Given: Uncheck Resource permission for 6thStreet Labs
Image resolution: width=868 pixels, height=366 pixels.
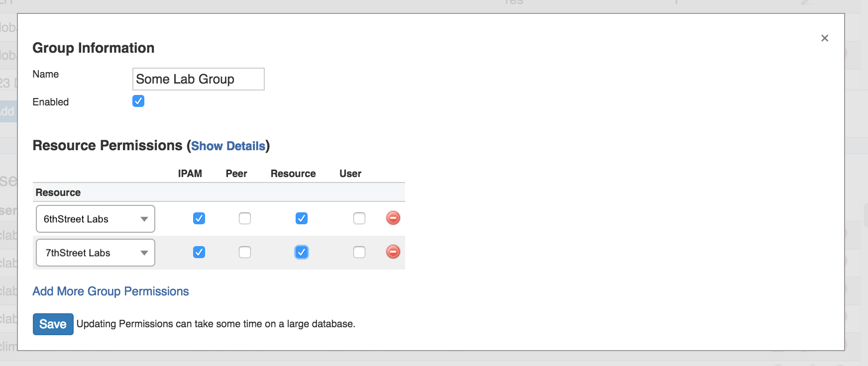Looking at the screenshot, I should pos(302,218).
